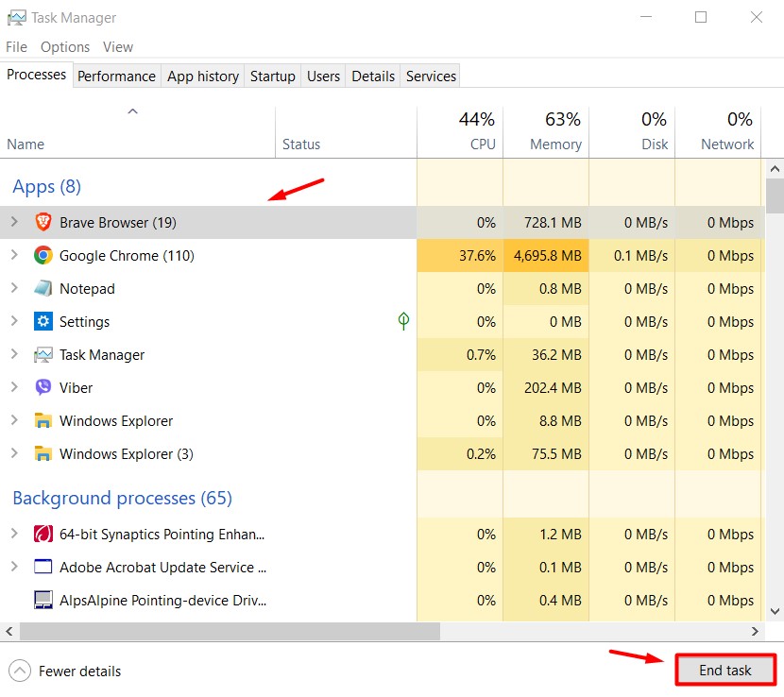Select the AlpsAlpine Pointing-device Driver icon
This screenshot has width=784, height=697.
43,600
